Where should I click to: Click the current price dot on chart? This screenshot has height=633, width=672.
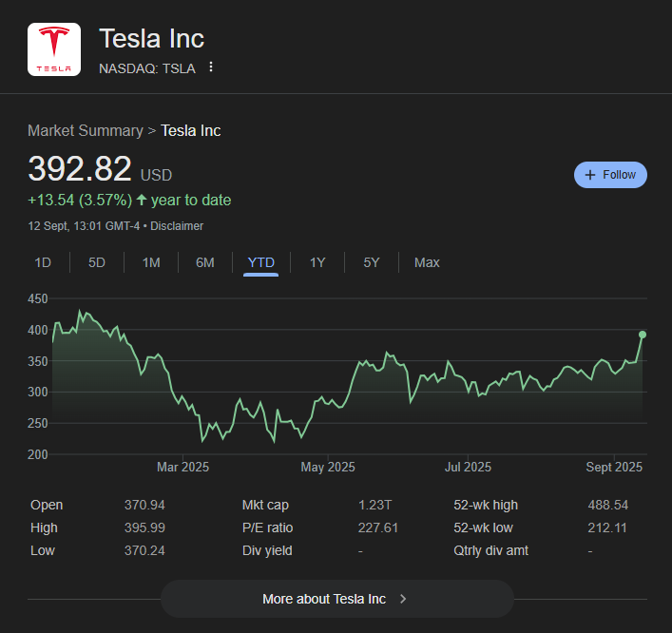(643, 335)
